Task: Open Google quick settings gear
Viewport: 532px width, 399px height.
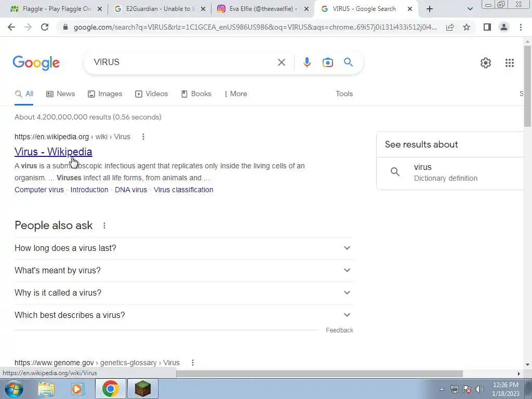Action: pyautogui.click(x=486, y=63)
